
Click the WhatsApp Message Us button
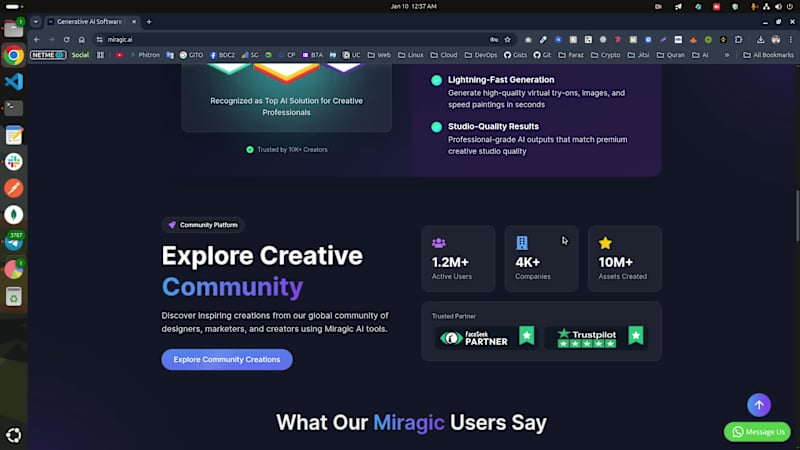tap(758, 432)
